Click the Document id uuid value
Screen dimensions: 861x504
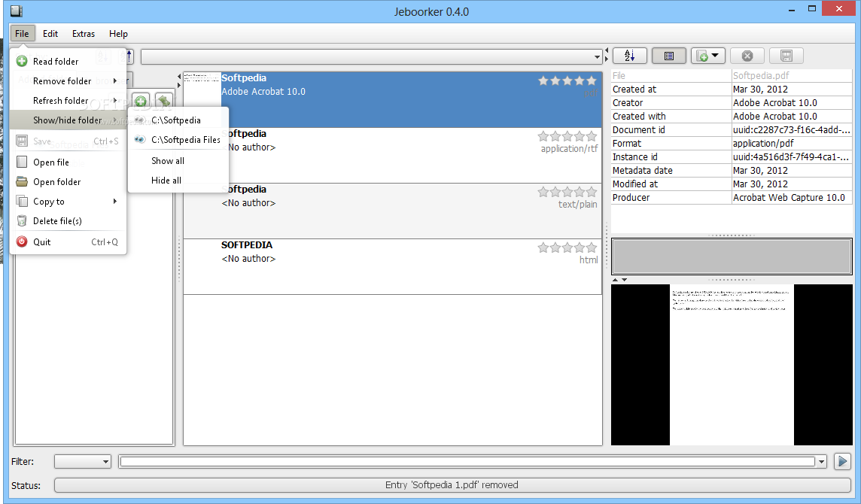coord(792,129)
